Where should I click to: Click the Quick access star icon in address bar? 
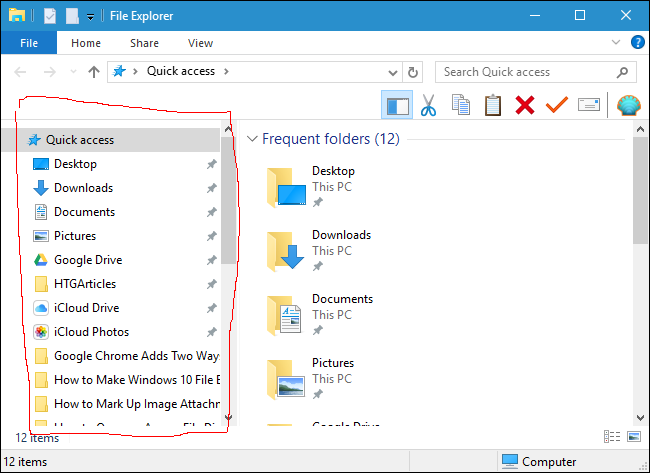pyautogui.click(x=119, y=71)
